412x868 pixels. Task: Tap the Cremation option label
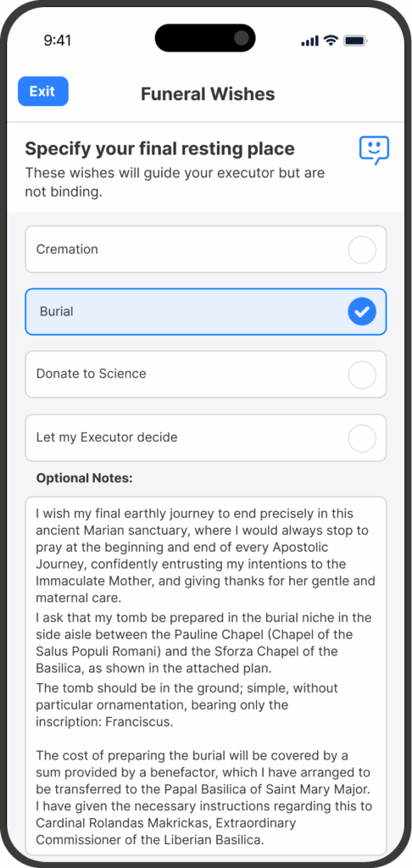point(67,249)
